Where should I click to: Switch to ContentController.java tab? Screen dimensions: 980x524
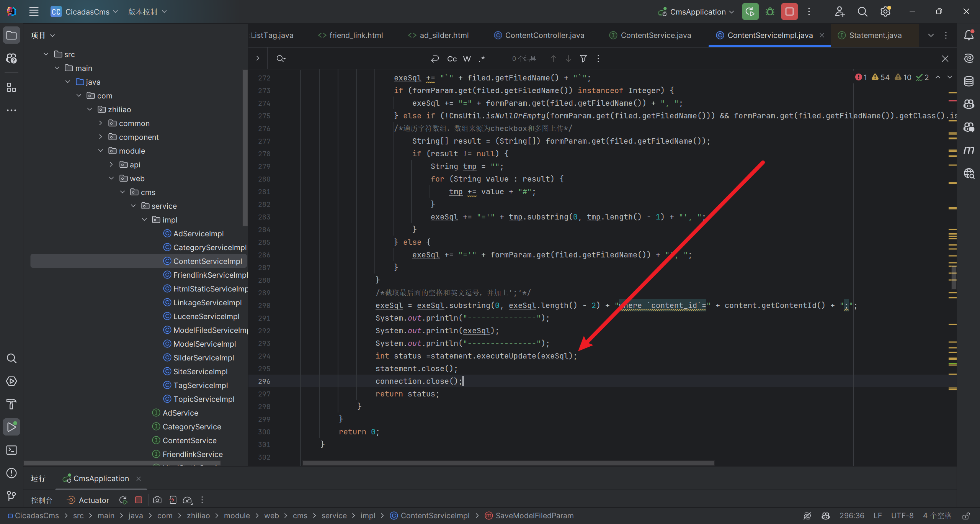[x=539, y=35]
